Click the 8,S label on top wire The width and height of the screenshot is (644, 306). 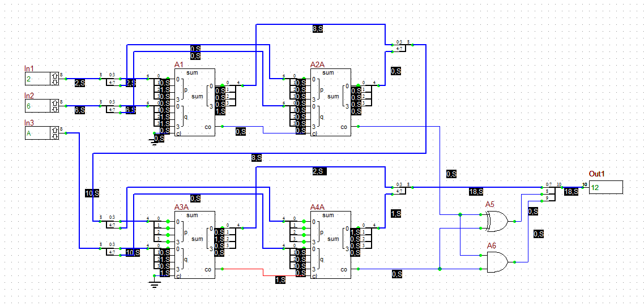click(x=318, y=28)
